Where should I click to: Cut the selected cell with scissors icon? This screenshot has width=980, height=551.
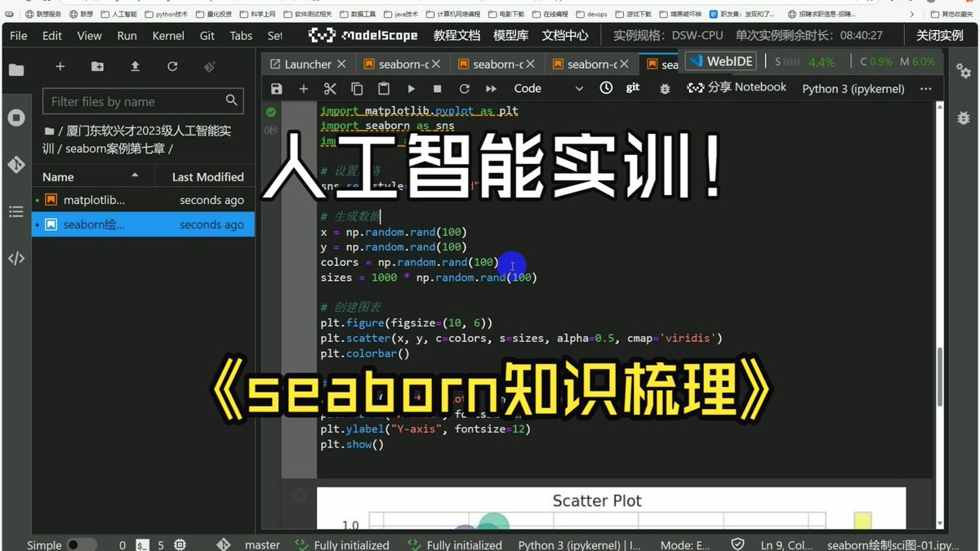coord(330,88)
